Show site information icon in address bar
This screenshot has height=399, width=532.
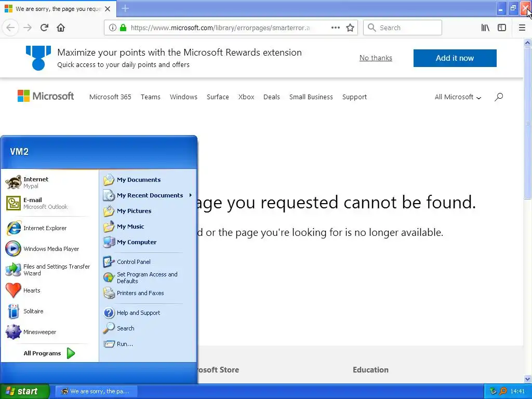click(112, 28)
